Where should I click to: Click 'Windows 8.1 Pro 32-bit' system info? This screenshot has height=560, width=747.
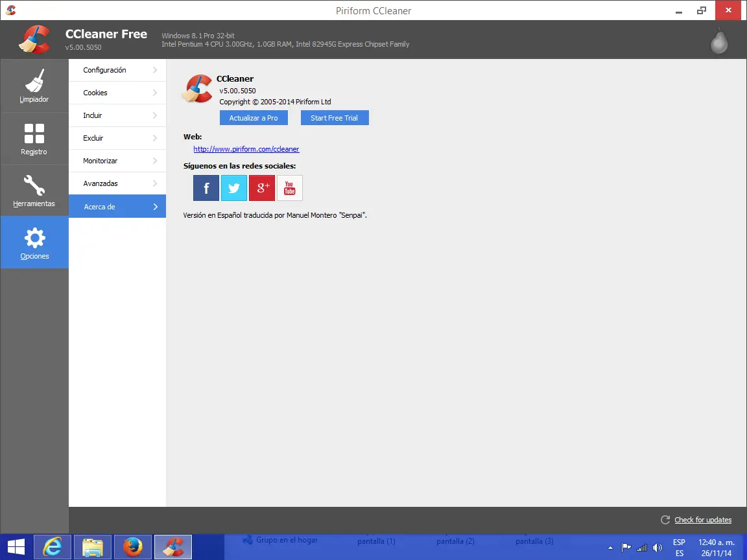pos(198,35)
